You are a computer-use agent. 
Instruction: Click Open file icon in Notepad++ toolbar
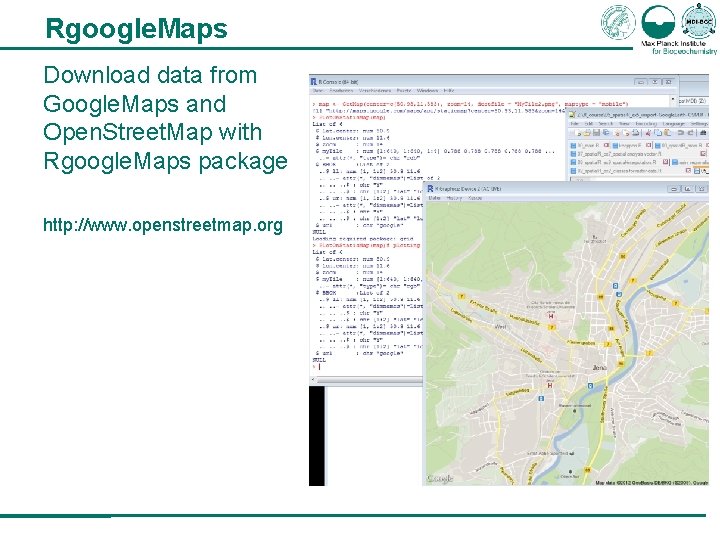(587, 133)
